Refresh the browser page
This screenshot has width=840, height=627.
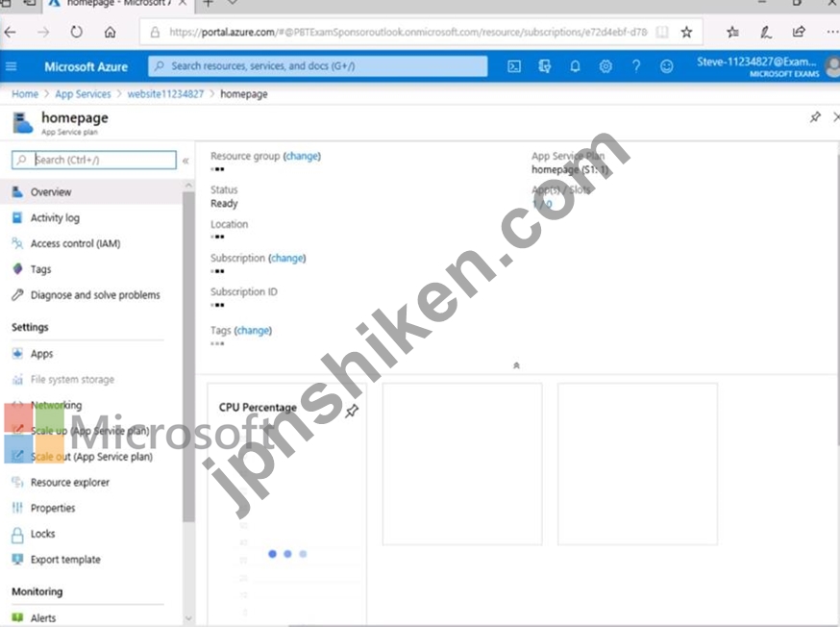77,32
